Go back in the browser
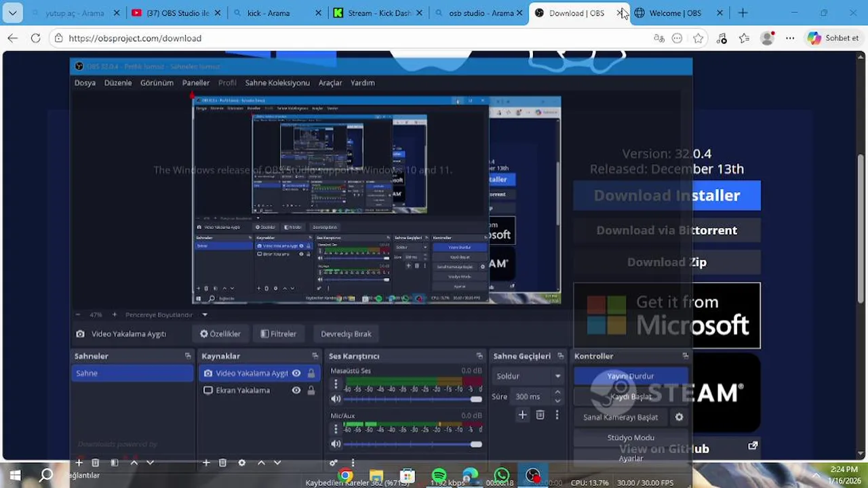868x488 pixels. coord(12,38)
